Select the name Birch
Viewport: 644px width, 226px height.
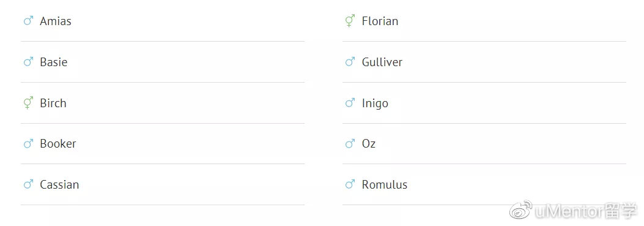coord(53,103)
